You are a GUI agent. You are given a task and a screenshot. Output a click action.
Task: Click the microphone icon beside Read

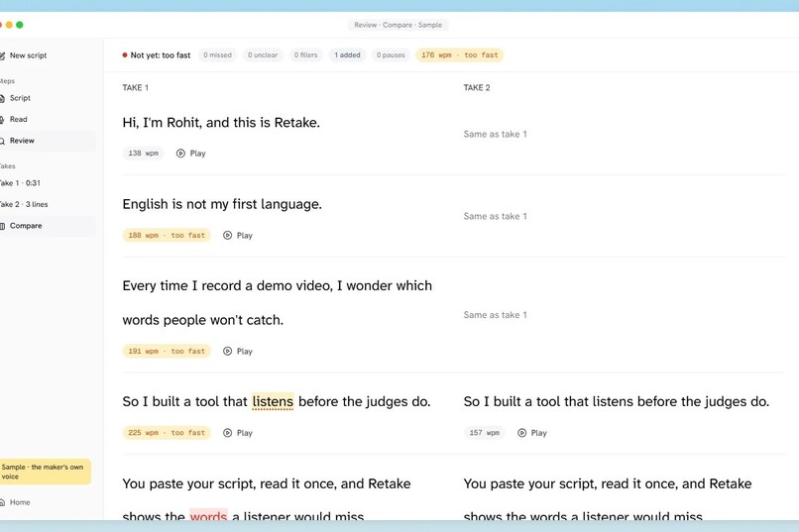[x=2, y=120]
